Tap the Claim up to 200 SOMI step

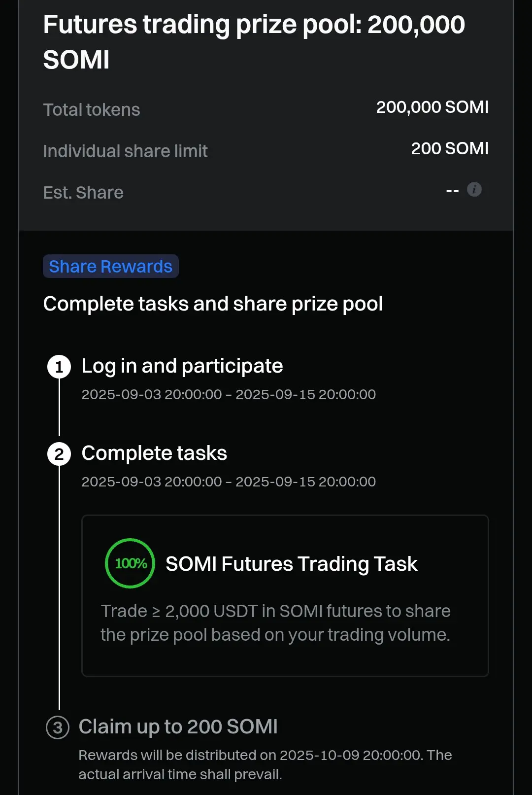(x=178, y=727)
